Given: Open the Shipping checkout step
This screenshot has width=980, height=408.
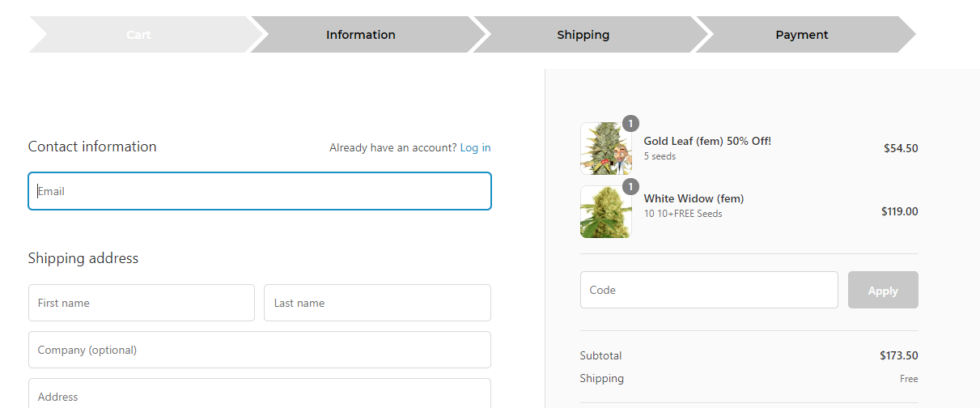Looking at the screenshot, I should (583, 35).
